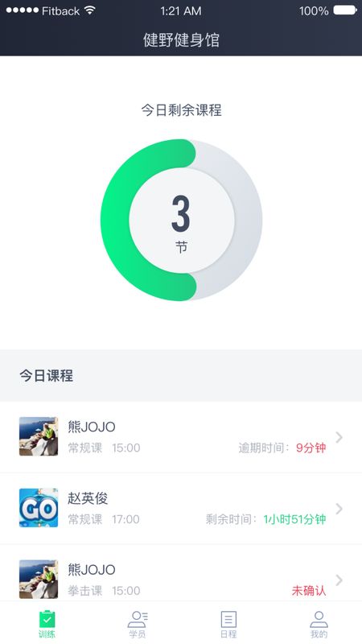The height and width of the screenshot is (644, 362).
Task: Open chevron for 熊JOJO 拳击课 row
Action: [339, 580]
